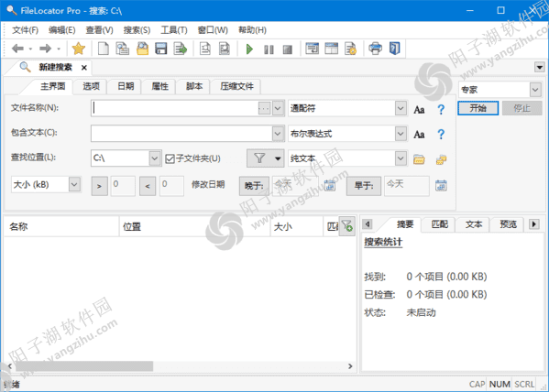The image size is (549, 392).
Task: Click the 开始 start button
Action: [478, 108]
